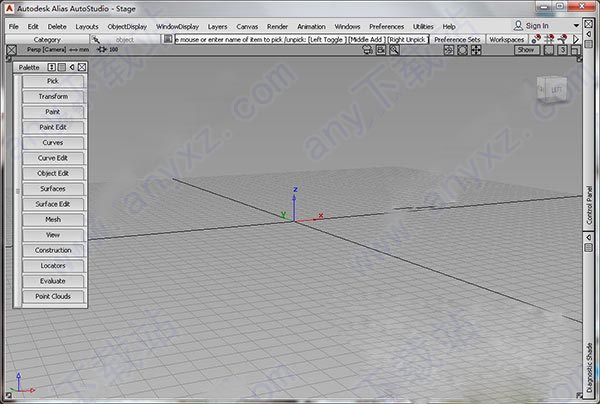This screenshot has height=404, width=600.
Task: Click the blank square beside Show
Action: coord(549,50)
